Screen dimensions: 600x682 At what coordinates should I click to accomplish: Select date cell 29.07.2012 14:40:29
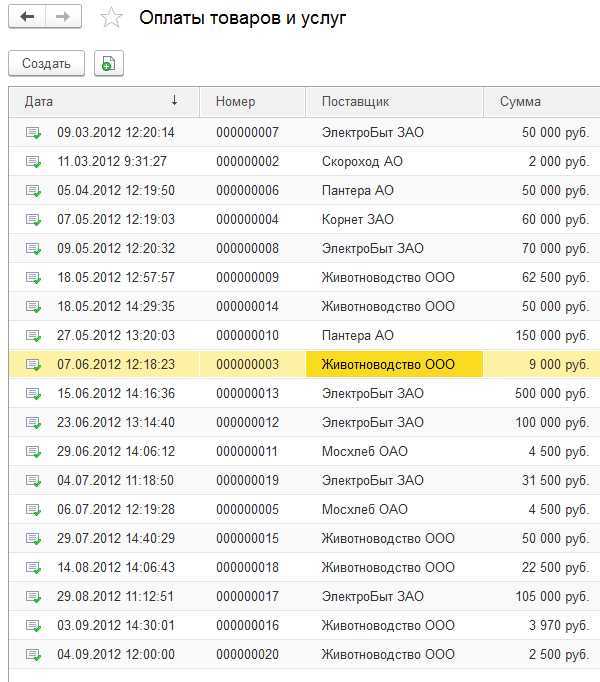point(116,538)
